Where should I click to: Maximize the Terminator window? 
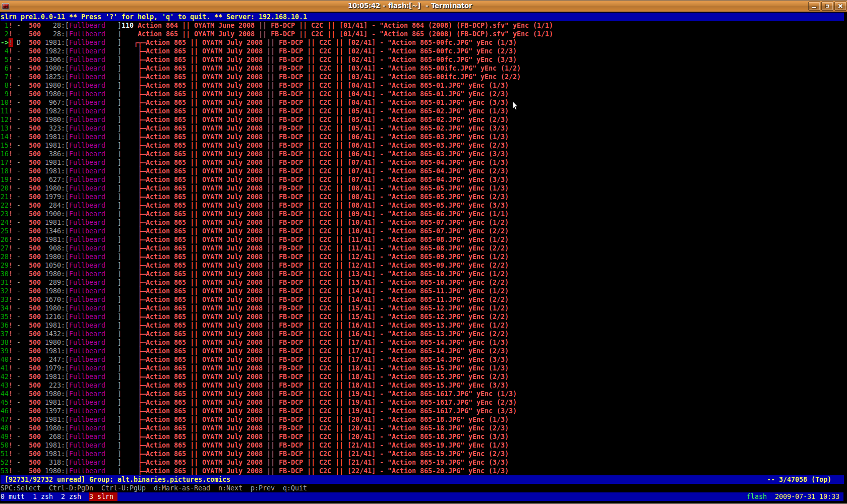pos(827,6)
